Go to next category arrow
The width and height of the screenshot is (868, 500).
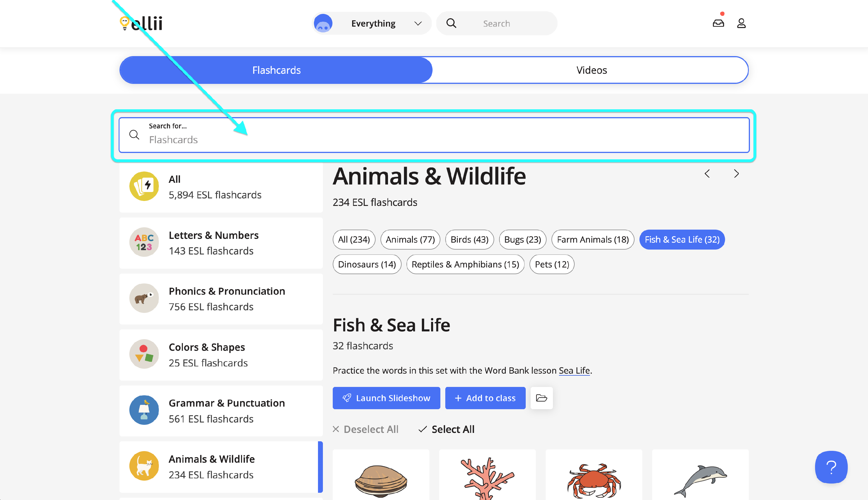point(736,174)
